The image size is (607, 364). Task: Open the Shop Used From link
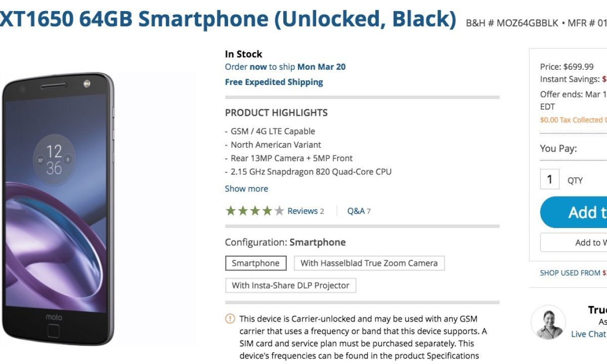point(573,272)
